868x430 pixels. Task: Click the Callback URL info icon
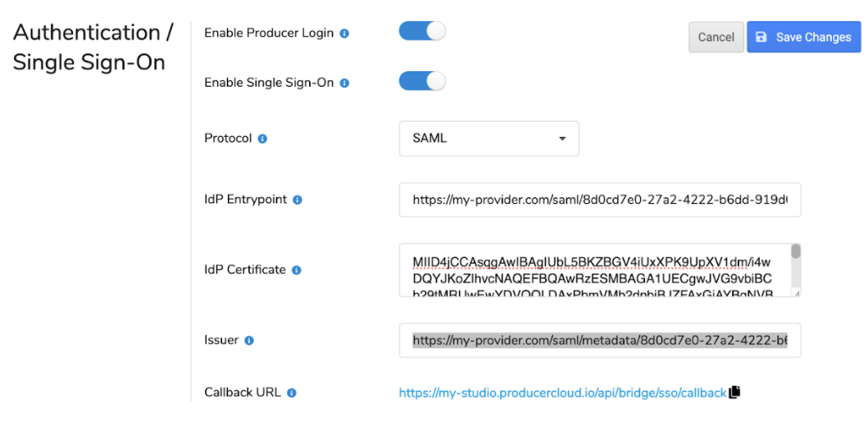(x=292, y=393)
